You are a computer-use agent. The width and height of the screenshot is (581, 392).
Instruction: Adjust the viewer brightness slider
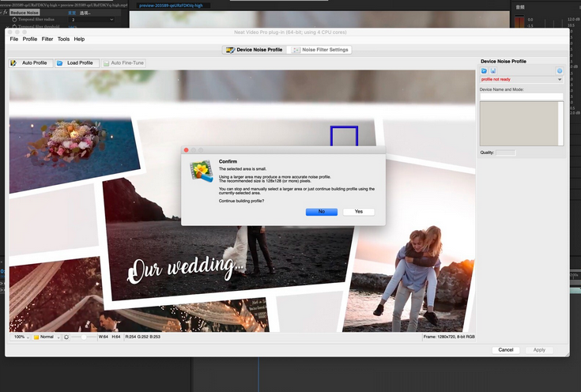click(x=84, y=337)
